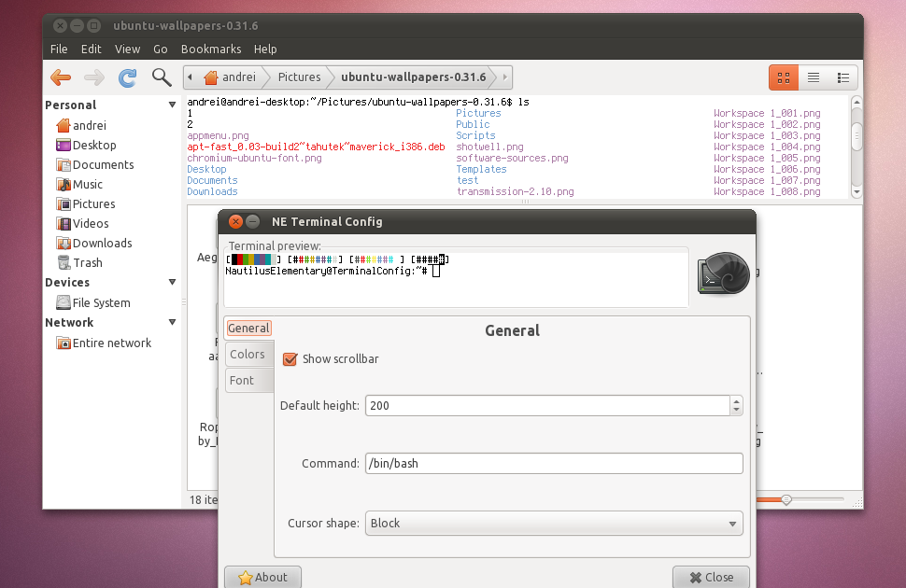Screen dimensions: 906x588
Task: Click the Command input field
Action: pyautogui.click(x=553, y=463)
